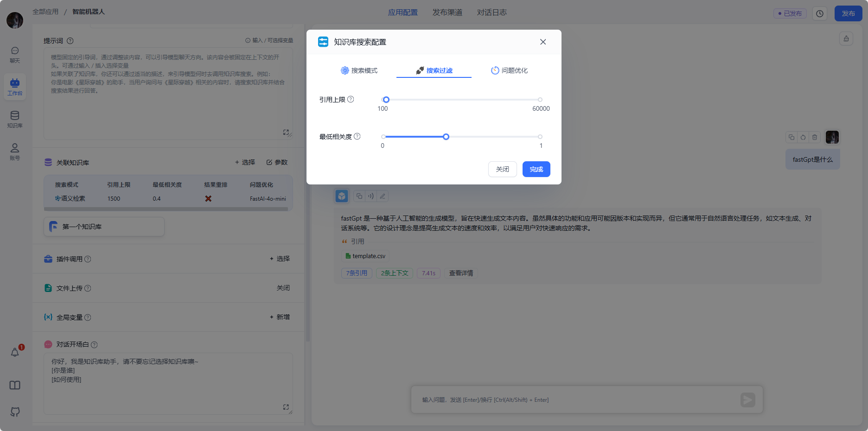Image resolution: width=868 pixels, height=431 pixels.
Task: Show help icon beside 对话开场白
Action: pos(94,345)
